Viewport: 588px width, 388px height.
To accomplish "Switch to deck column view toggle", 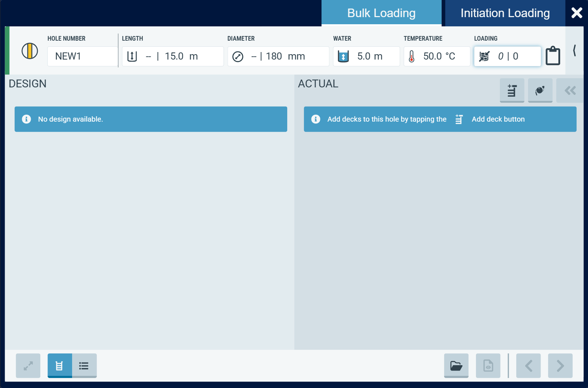I will point(60,366).
